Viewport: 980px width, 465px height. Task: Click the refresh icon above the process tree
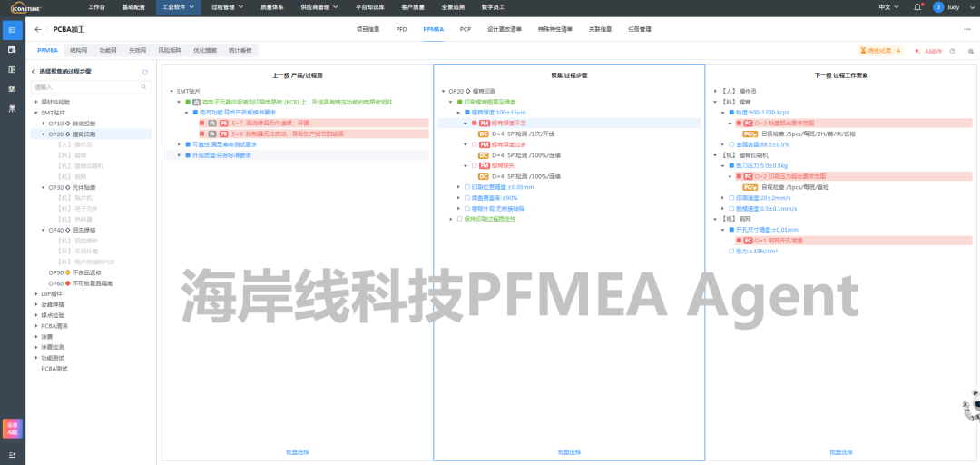pos(145,71)
